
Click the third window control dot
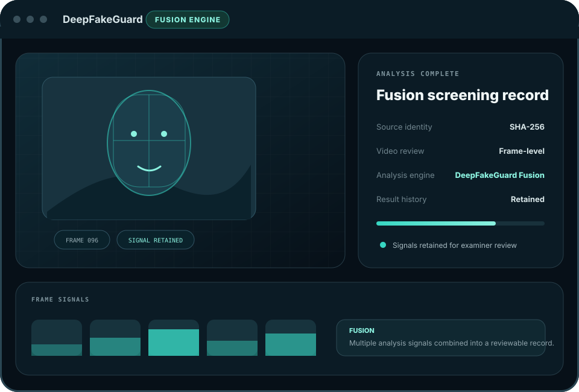click(x=43, y=19)
